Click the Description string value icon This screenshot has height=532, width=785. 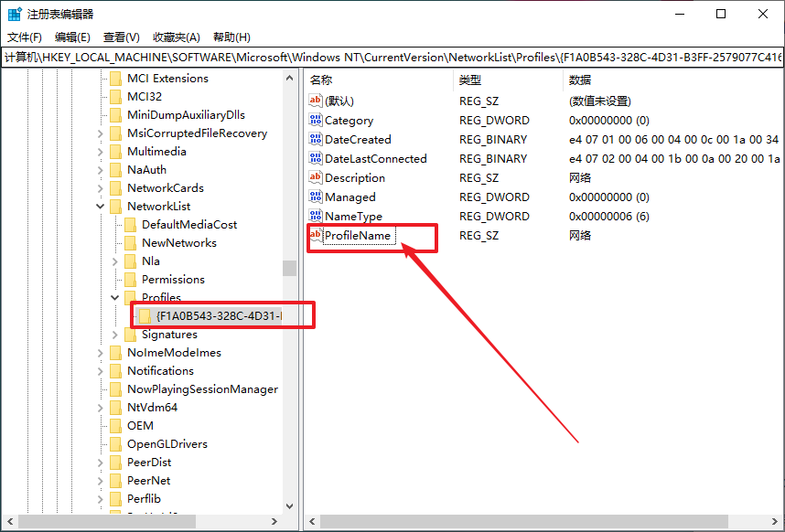[317, 178]
